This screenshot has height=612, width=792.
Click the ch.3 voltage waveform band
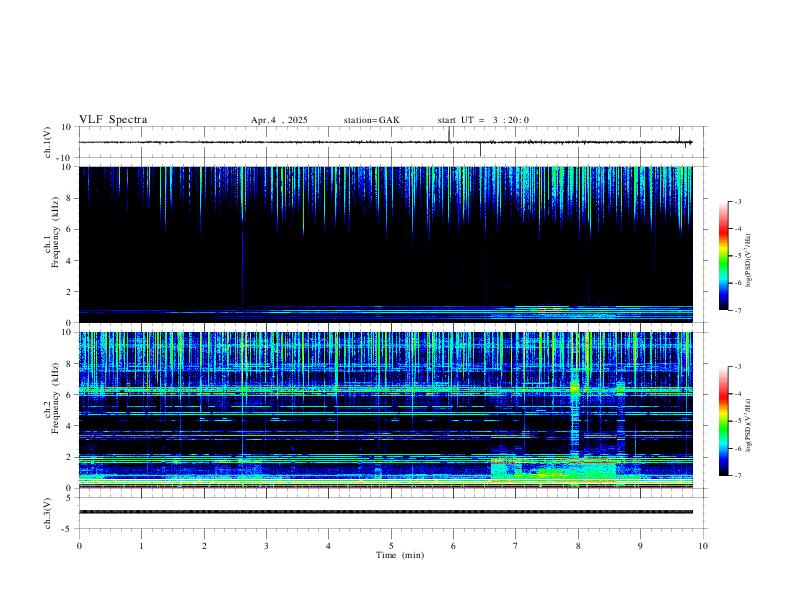click(385, 512)
